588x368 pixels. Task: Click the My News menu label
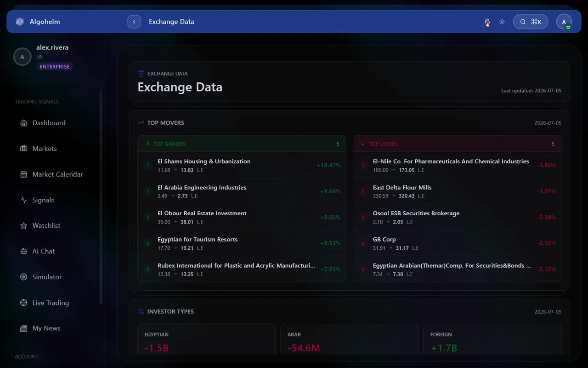(46, 328)
